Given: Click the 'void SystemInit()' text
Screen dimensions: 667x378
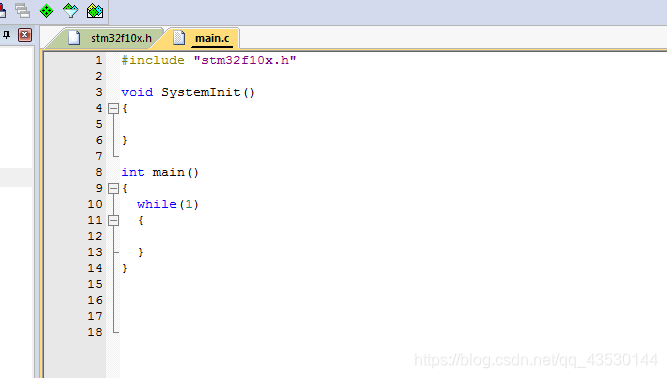Looking at the screenshot, I should click(188, 92).
